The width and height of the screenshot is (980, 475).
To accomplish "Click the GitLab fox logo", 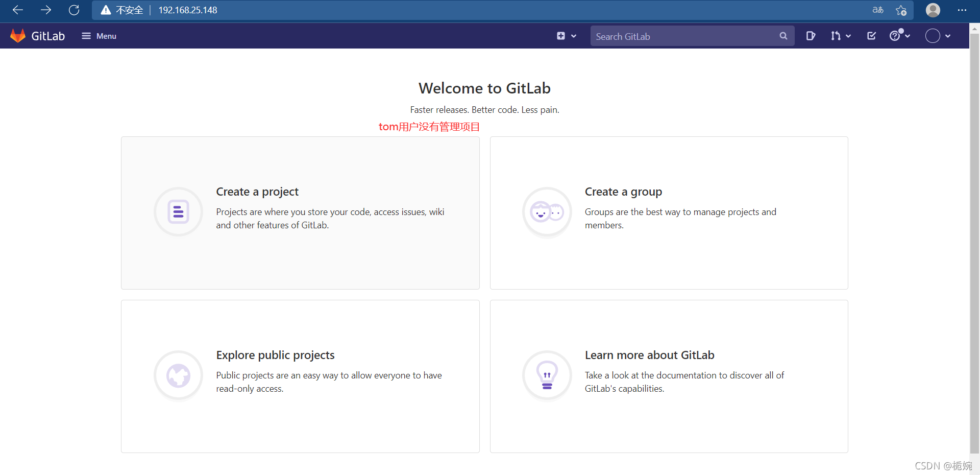I will [18, 36].
